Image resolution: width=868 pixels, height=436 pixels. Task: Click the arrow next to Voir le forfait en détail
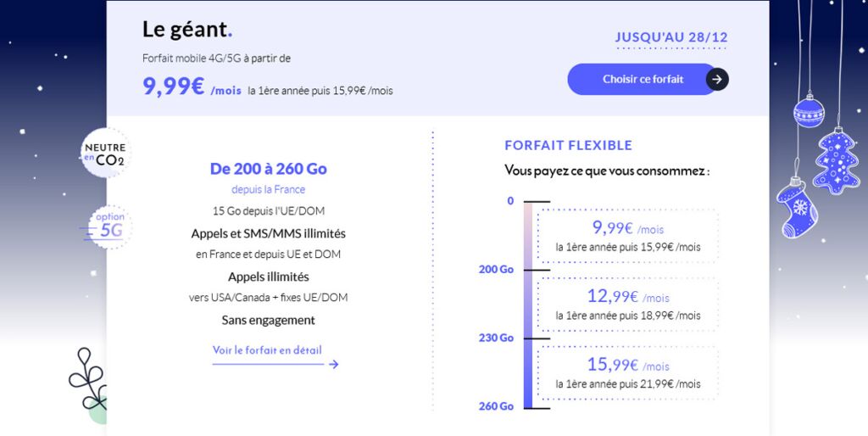pyautogui.click(x=333, y=364)
